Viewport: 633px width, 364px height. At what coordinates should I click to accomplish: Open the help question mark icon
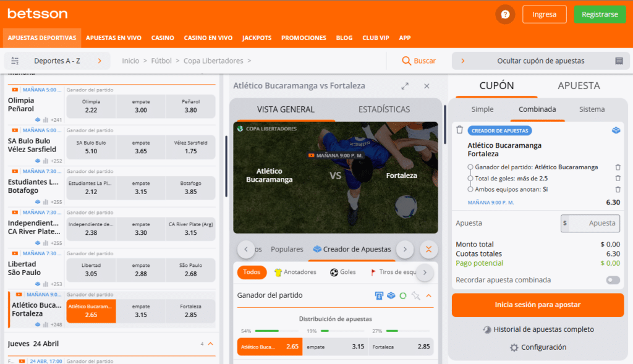click(x=505, y=14)
